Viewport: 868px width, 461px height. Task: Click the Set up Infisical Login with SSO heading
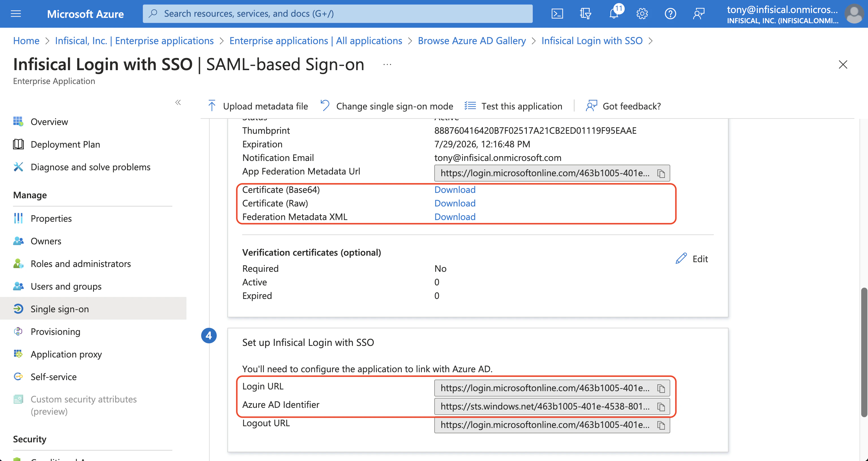coord(308,342)
